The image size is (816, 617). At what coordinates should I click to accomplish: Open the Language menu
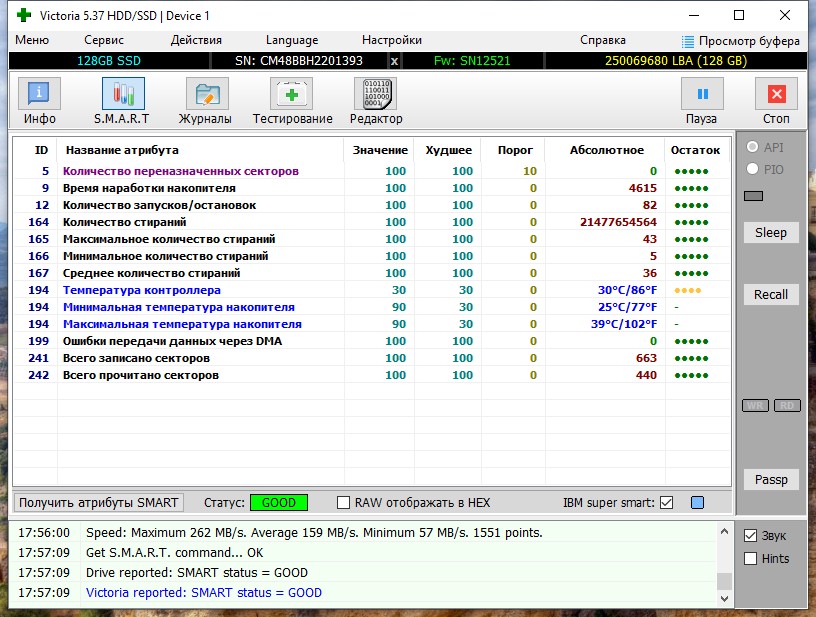click(292, 40)
